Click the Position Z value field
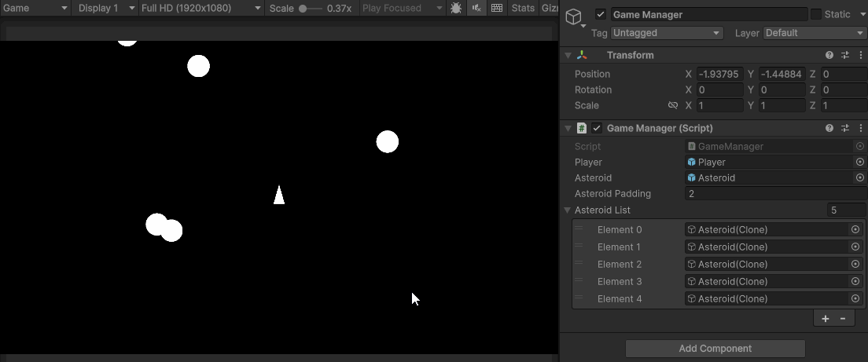The height and width of the screenshot is (362, 868). pyautogui.click(x=844, y=74)
